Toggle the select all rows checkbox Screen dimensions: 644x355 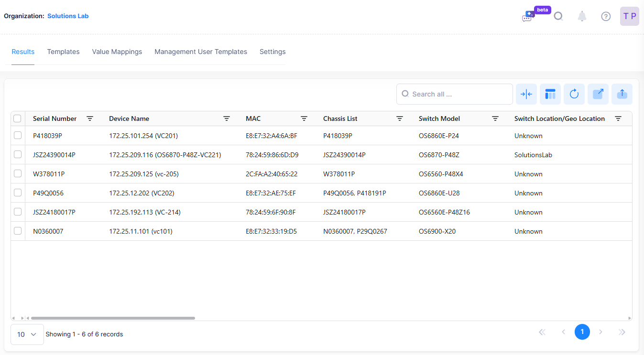coord(18,118)
